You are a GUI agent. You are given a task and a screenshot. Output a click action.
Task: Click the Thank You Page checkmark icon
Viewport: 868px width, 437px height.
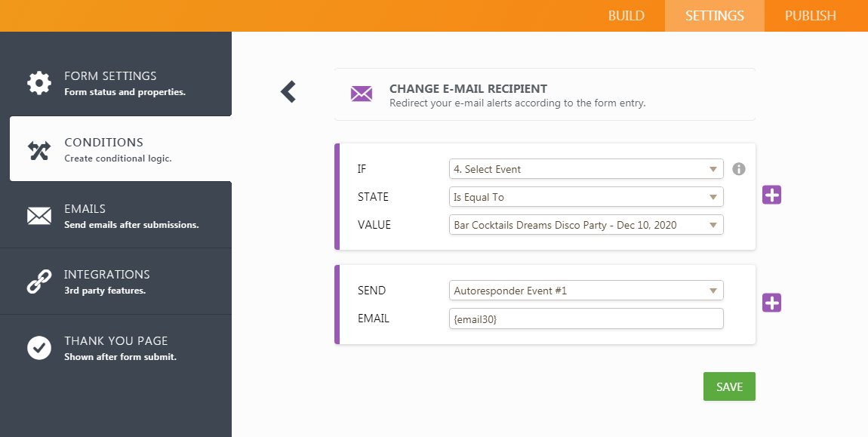[38, 347]
